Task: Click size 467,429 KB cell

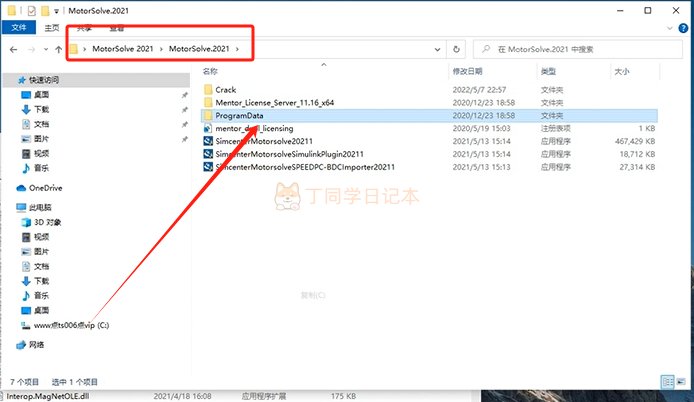Action: (635, 141)
